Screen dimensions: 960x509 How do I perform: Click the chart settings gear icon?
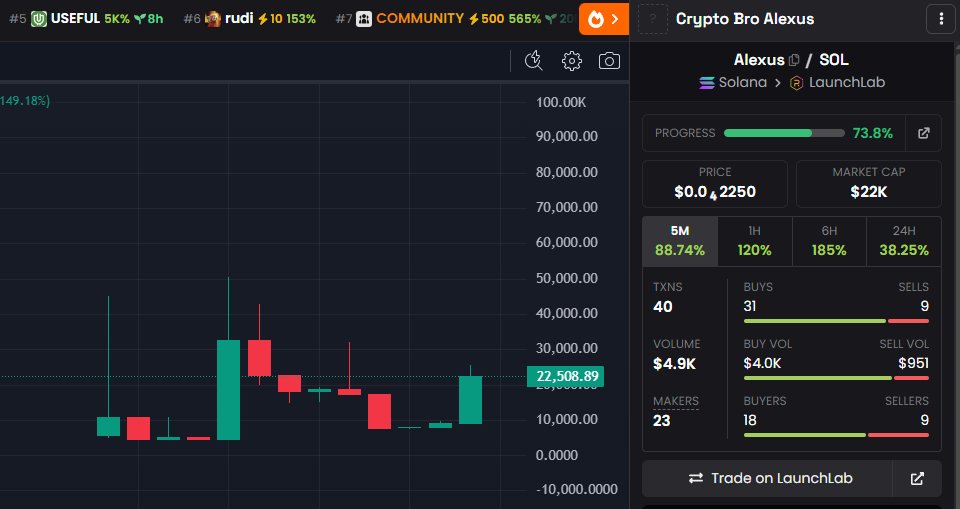click(x=571, y=61)
